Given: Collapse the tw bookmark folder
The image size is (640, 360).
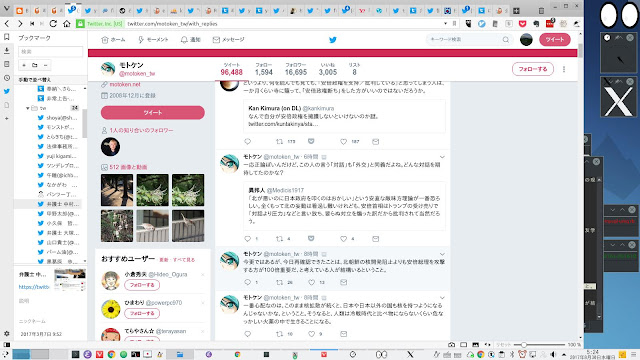Looking at the screenshot, I should point(27,108).
